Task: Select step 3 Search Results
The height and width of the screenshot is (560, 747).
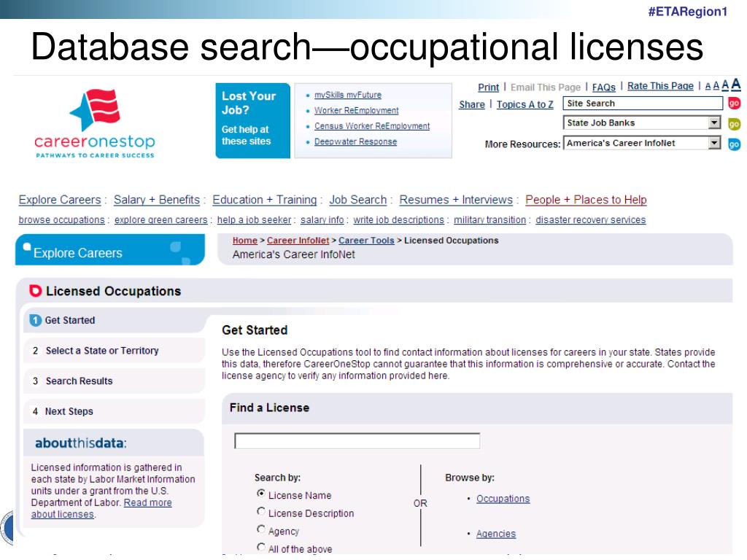Action: [x=115, y=381]
